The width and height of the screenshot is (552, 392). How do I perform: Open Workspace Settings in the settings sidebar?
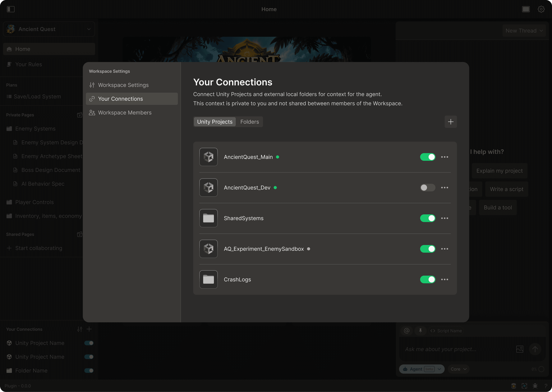coord(123,85)
